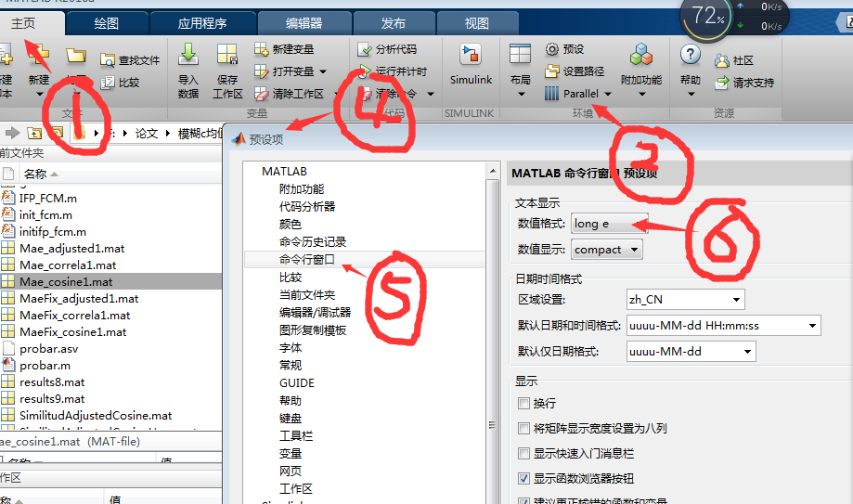Screen dimensions: 853x504
Task: Click the 请求支持 icon
Action: [721, 83]
